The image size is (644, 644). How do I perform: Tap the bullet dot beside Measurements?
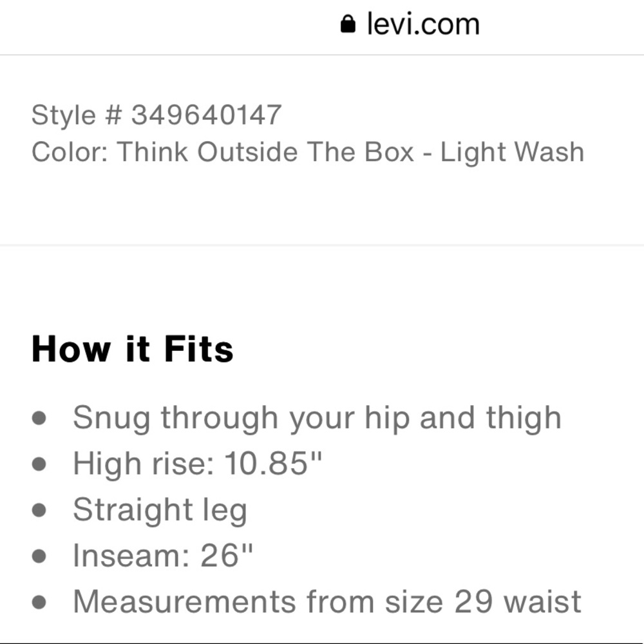pyautogui.click(x=41, y=602)
